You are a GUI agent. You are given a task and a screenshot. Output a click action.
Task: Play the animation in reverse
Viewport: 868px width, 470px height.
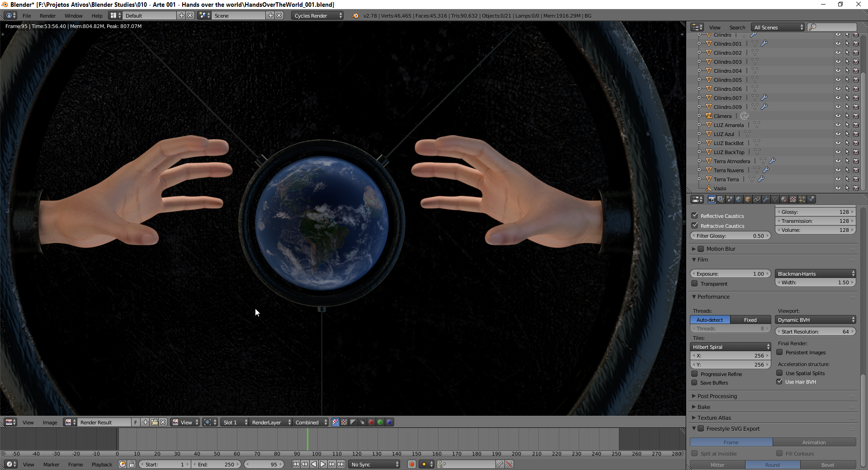(x=314, y=464)
